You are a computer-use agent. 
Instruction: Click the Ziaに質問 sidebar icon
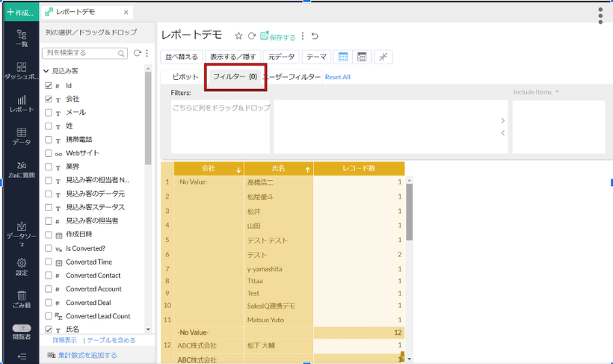pos(22,169)
